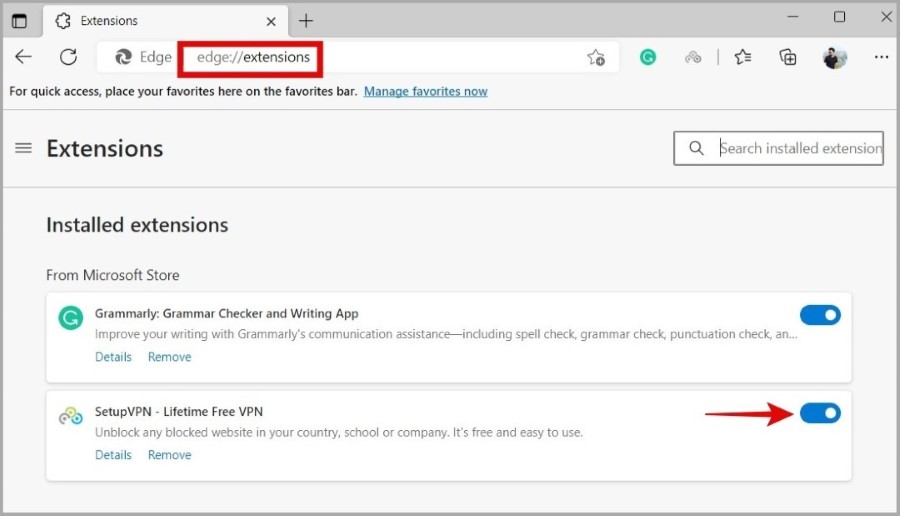Click the edge://extensions address bar

coord(253,57)
